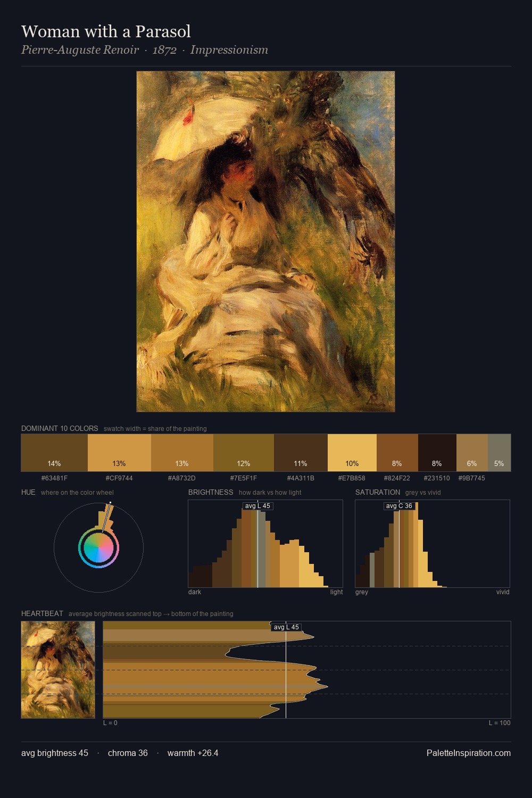This screenshot has height=798, width=532.
Task: Click the 'light' axis label
Action: tap(336, 592)
